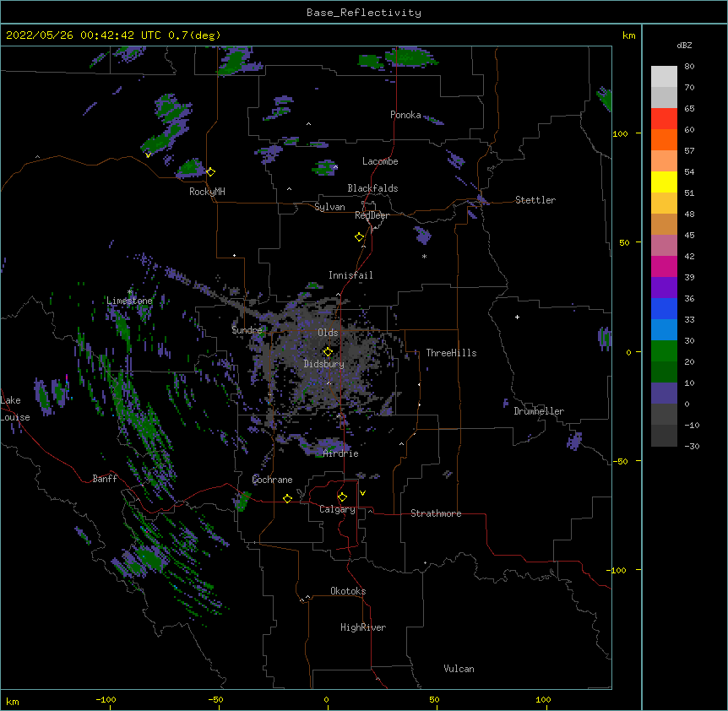Screen dimensions: 728x711
Task: Click the Drumheller city label
Action: 539,411
